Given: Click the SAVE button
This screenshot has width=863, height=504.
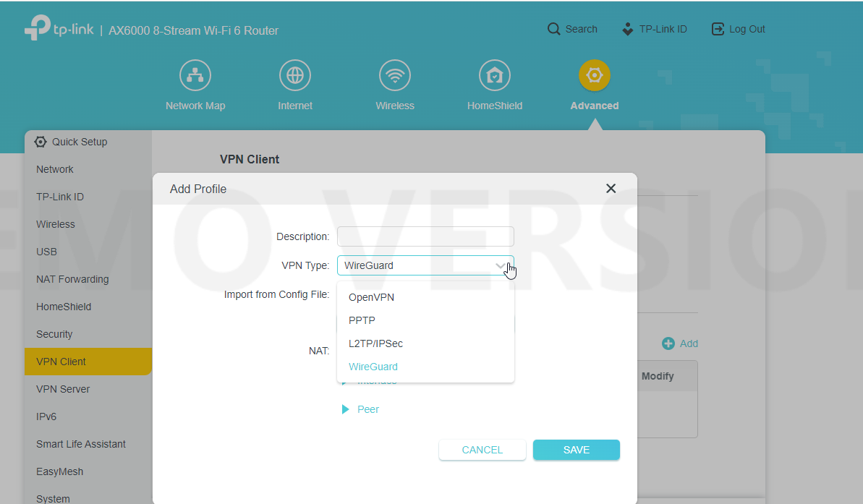Looking at the screenshot, I should pos(577,450).
